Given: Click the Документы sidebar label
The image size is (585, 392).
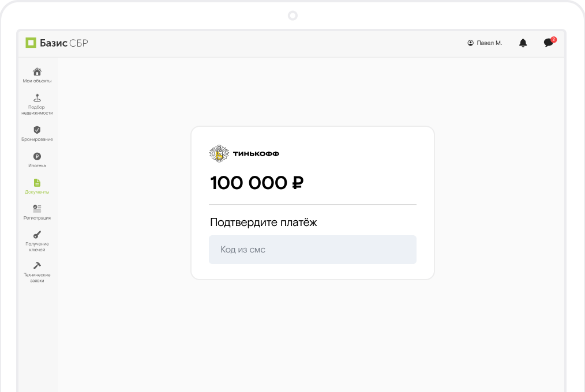Looking at the screenshot, I should 37,192.
